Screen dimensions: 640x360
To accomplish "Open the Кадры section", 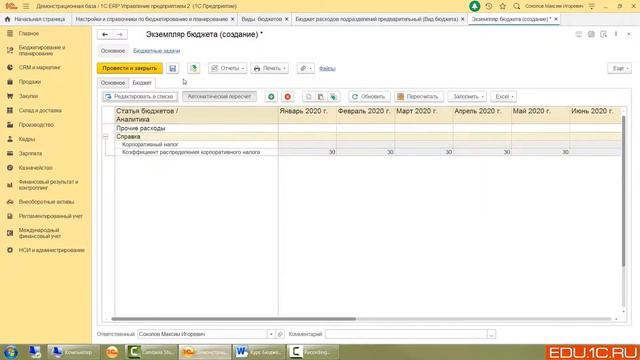I will 27,139.
